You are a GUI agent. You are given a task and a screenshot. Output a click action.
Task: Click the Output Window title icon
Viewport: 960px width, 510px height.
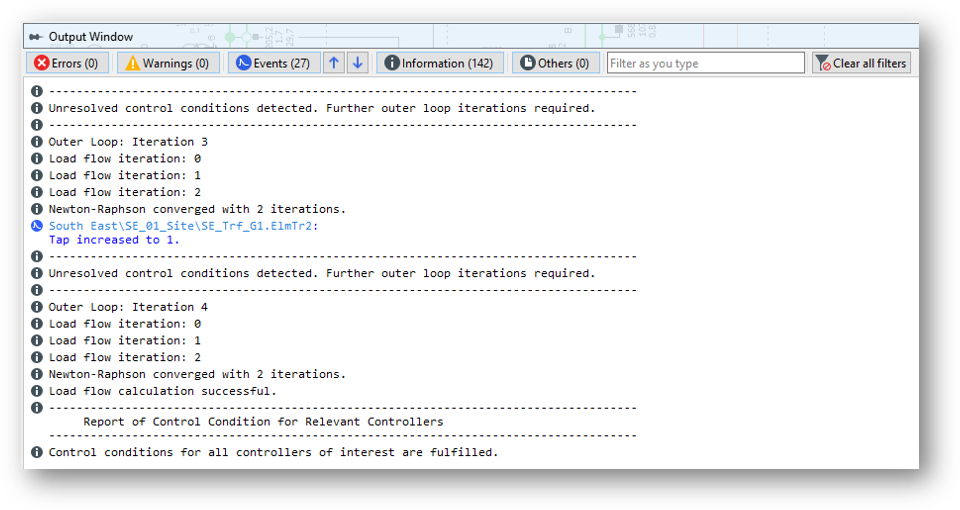tap(36, 37)
